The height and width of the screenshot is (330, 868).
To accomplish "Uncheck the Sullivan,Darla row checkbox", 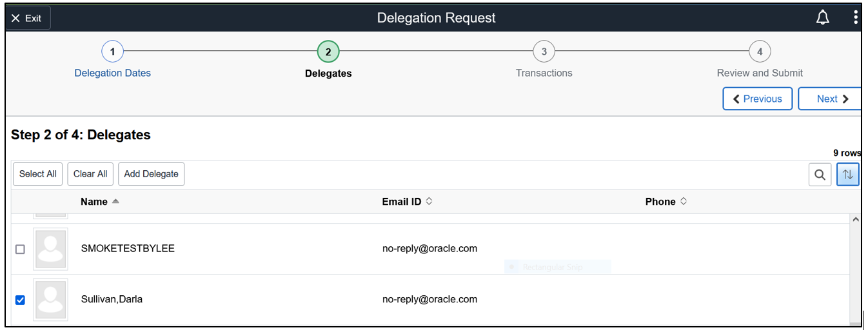I will coord(20,300).
